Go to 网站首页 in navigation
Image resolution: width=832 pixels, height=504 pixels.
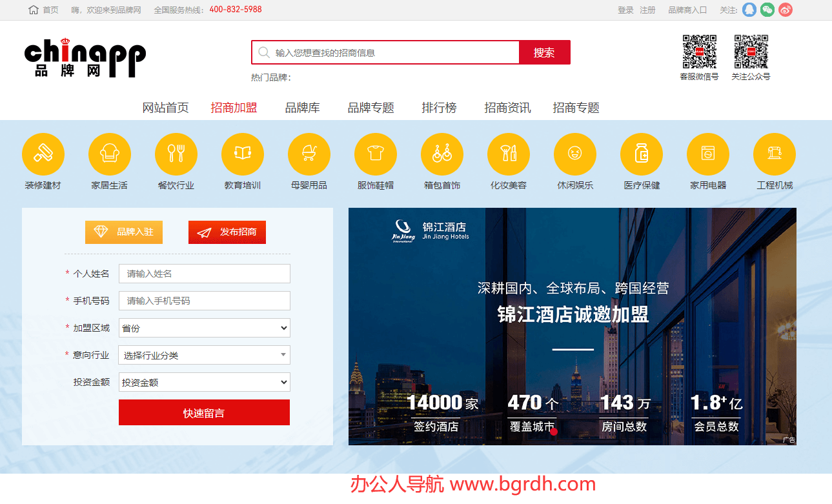tap(166, 108)
